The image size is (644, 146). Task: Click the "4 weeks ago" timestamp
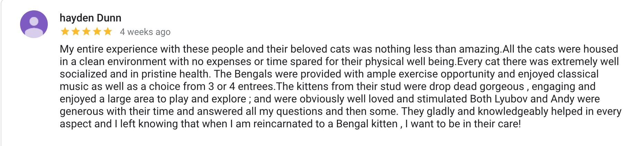tap(145, 32)
